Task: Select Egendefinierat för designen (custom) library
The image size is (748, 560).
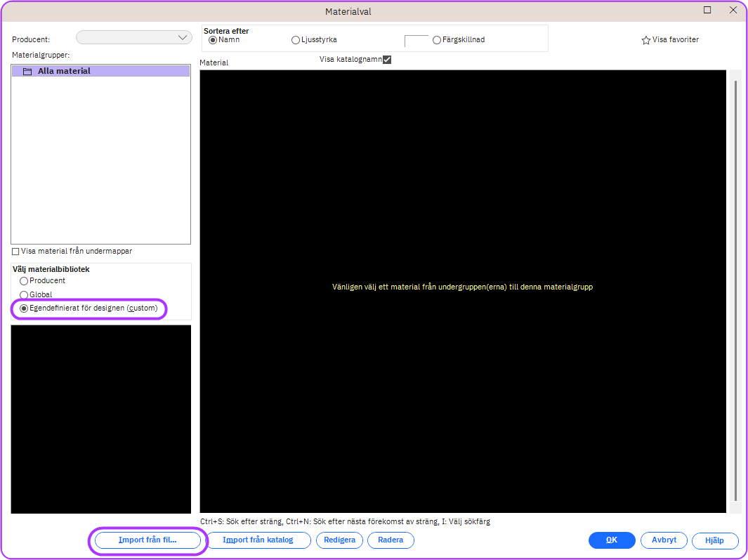Action: pos(24,308)
